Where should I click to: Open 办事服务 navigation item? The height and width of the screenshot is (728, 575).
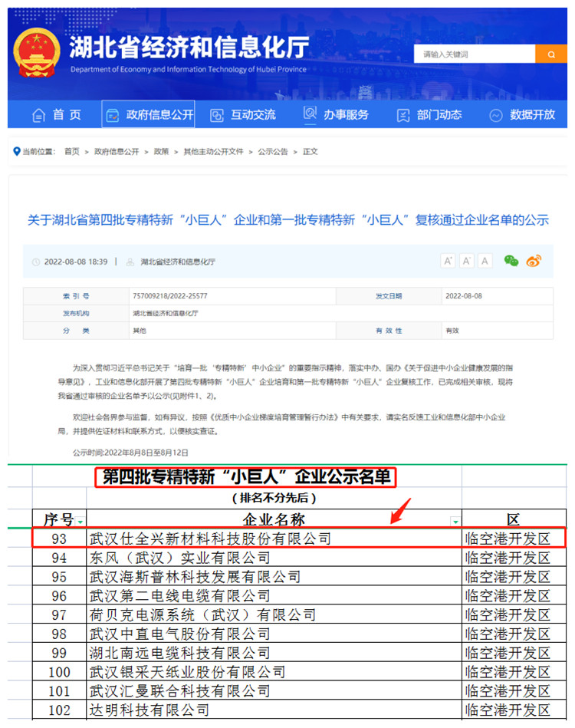[336, 114]
